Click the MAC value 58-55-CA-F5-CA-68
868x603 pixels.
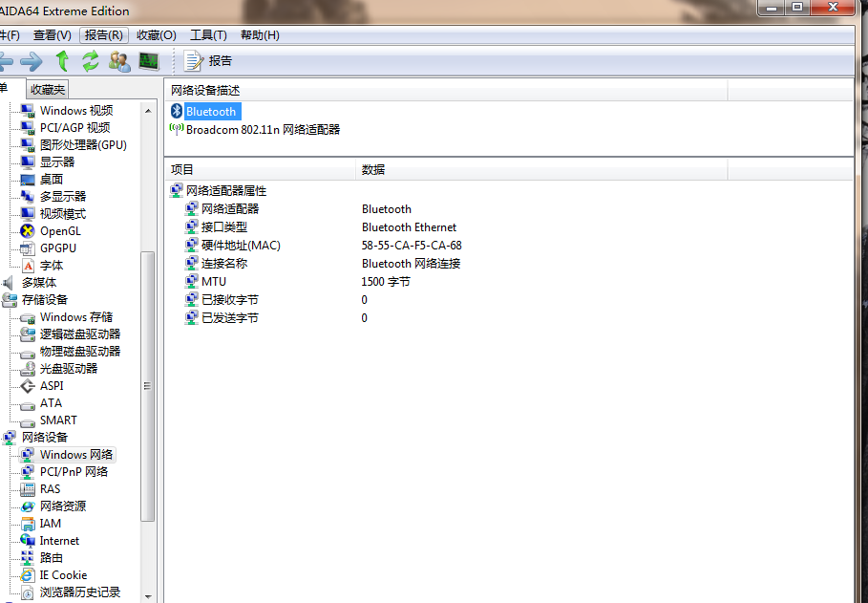pyautogui.click(x=412, y=245)
